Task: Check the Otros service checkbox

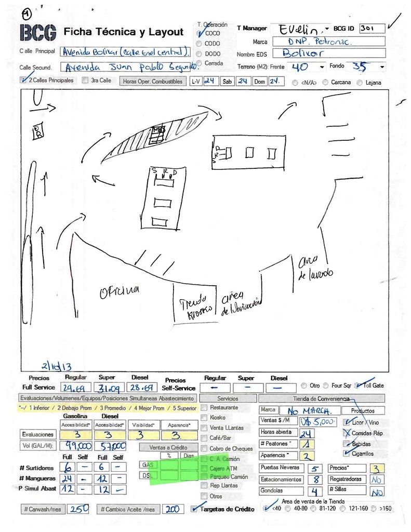Action: (x=204, y=496)
